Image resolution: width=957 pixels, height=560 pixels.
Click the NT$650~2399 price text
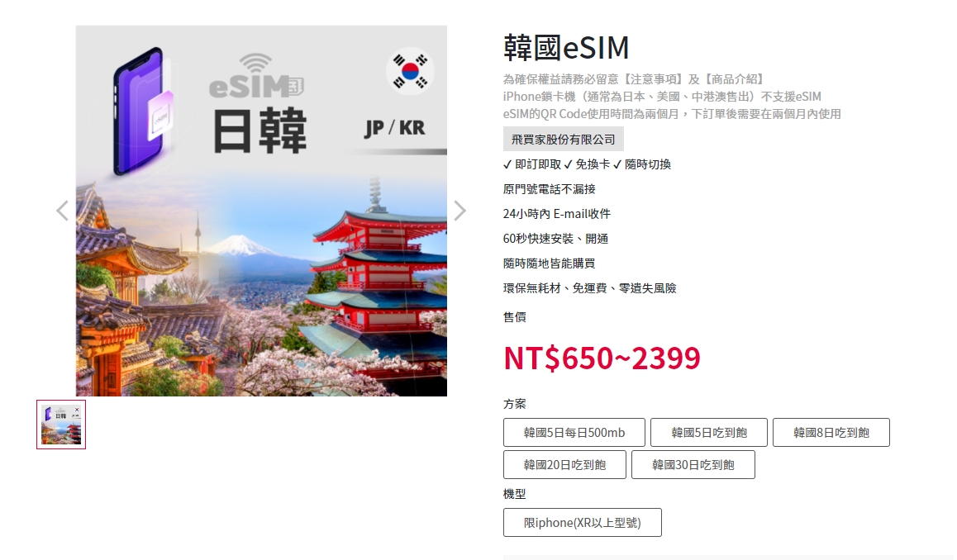tap(602, 358)
